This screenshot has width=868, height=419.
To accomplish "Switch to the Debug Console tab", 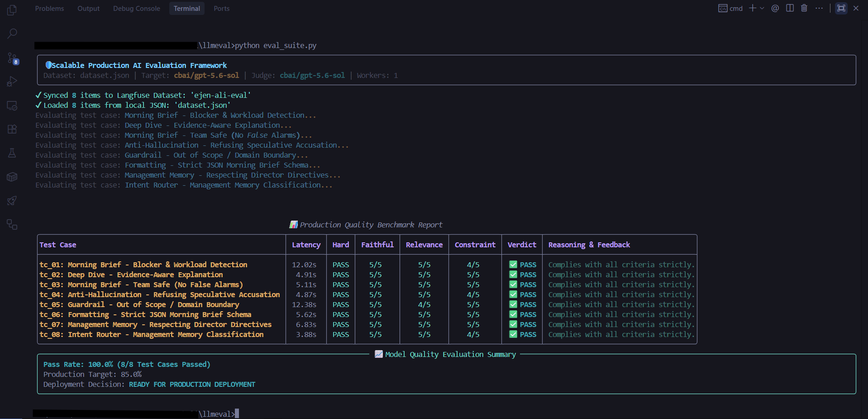I will (x=137, y=8).
